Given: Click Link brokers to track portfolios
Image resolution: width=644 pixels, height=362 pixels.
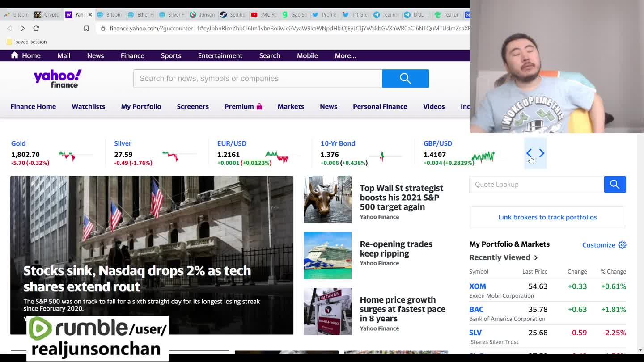Looking at the screenshot, I should pyautogui.click(x=547, y=217).
